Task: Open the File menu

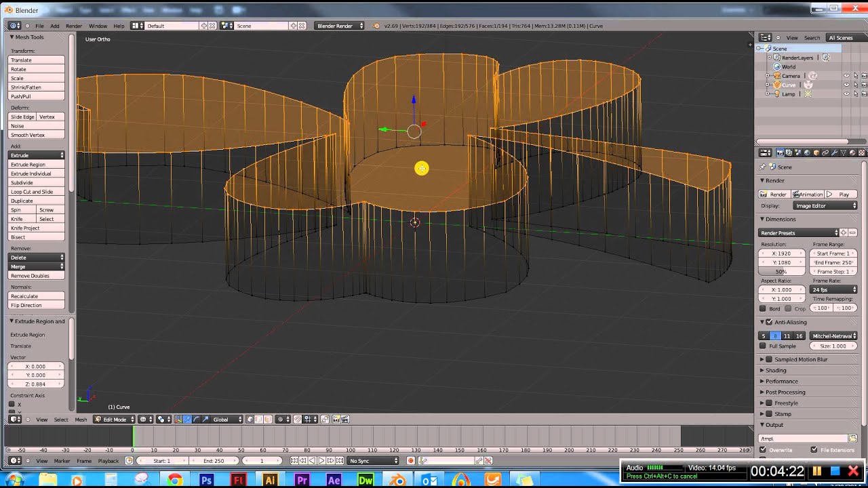Action: [39, 26]
